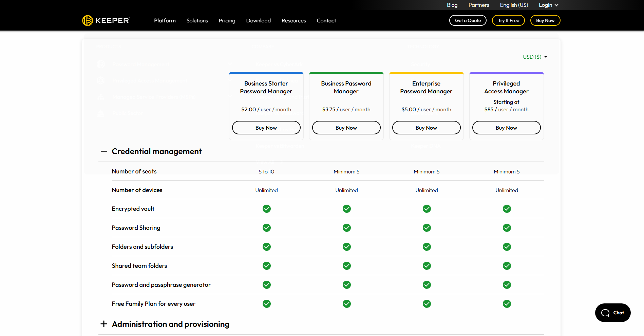Click passphrase generator checkmark under Business Starter
The width and height of the screenshot is (644, 336).
click(267, 285)
